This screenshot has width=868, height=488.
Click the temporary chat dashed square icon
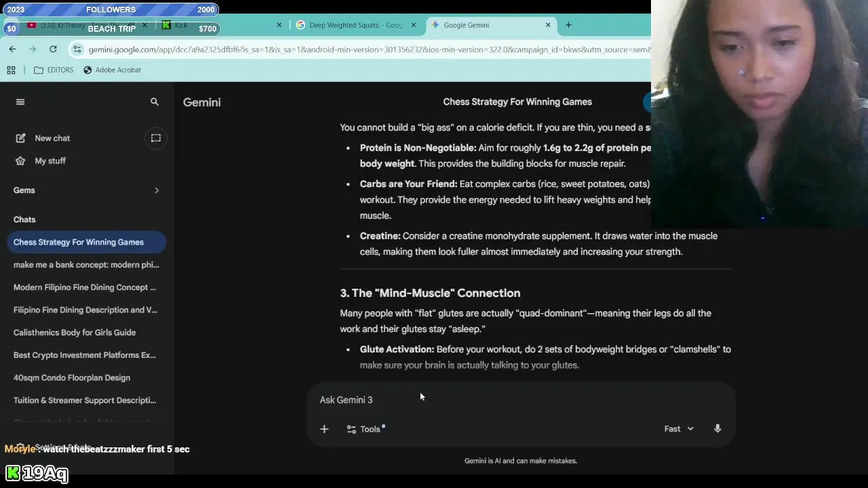pos(156,138)
